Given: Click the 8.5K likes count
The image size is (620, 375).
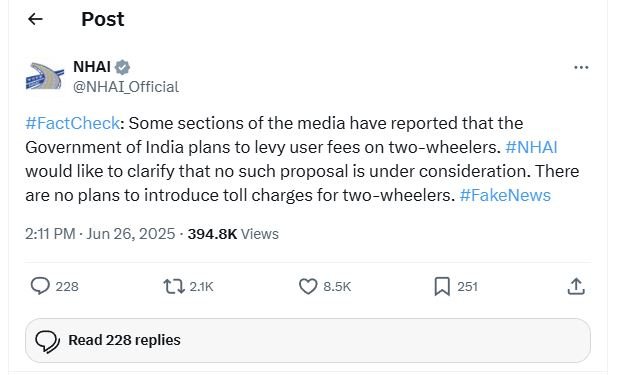Looking at the screenshot, I should 337,286.
